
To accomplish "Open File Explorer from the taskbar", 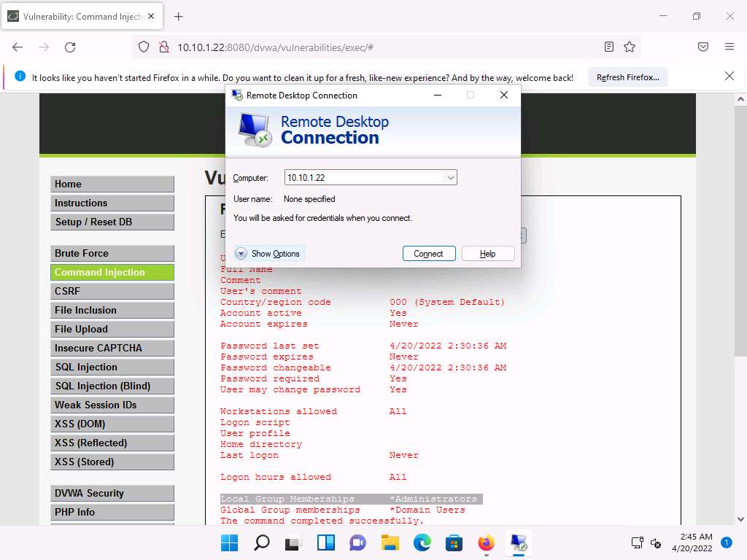I will pos(390,542).
